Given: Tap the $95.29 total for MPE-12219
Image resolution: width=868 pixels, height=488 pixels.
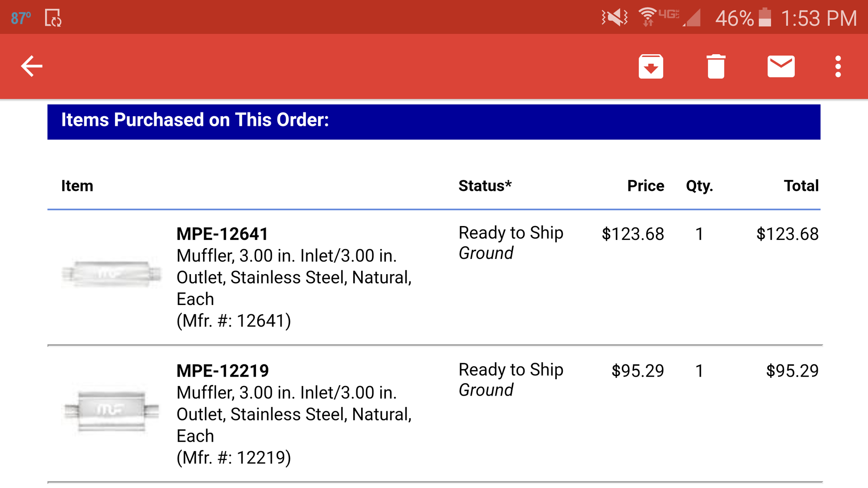Looking at the screenshot, I should [x=792, y=371].
